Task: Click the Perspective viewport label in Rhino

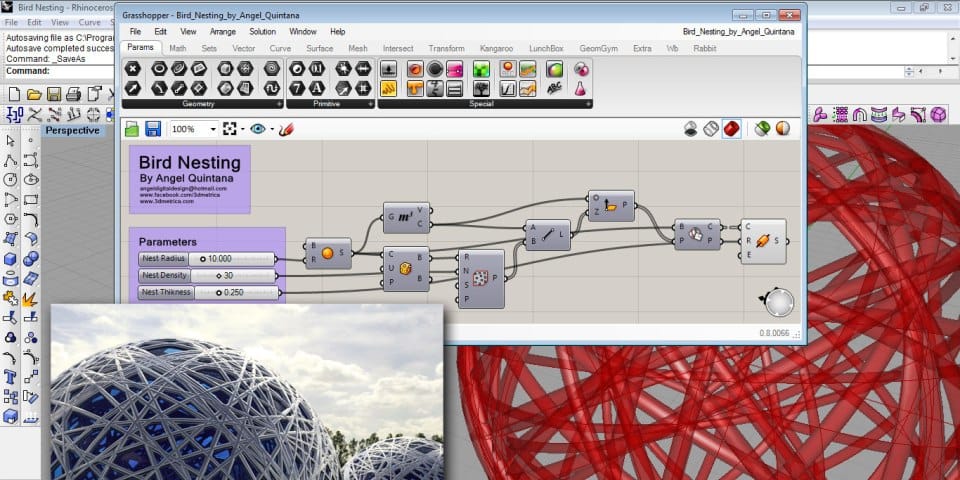Action: pyautogui.click(x=72, y=130)
